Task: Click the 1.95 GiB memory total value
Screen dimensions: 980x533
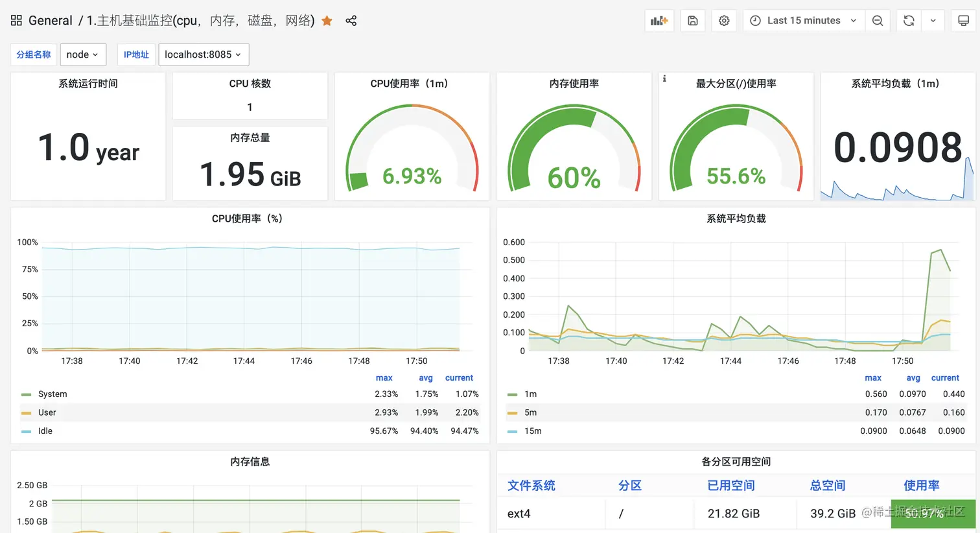Action: [x=250, y=174]
